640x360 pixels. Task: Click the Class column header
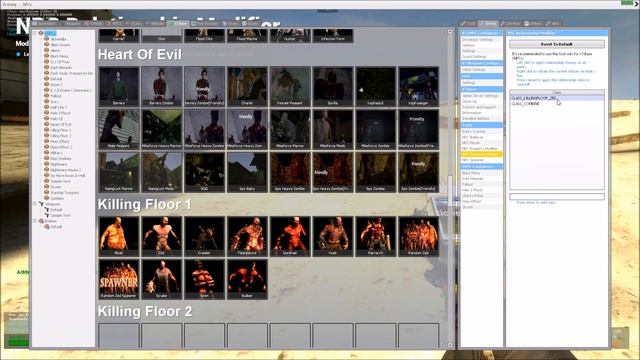pyautogui.click(x=557, y=93)
